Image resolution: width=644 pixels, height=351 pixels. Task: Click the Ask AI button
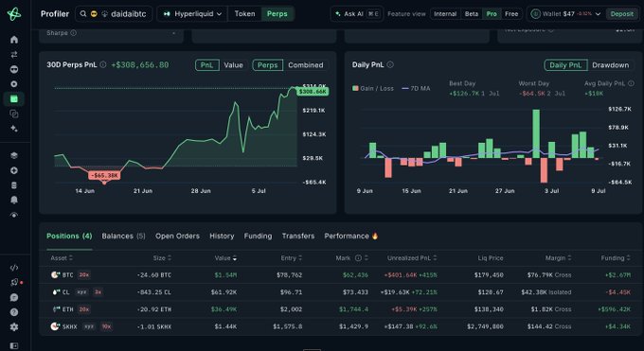pyautogui.click(x=357, y=14)
